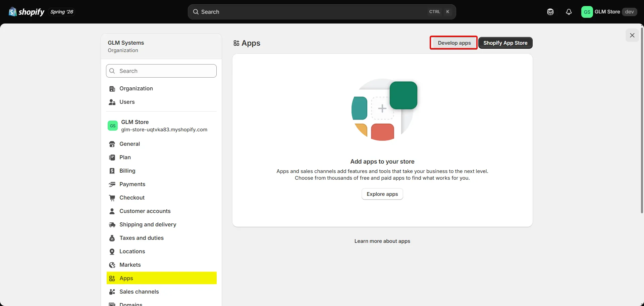Click the page vertical scrollbar
The width and height of the screenshot is (644, 306).
point(642,121)
